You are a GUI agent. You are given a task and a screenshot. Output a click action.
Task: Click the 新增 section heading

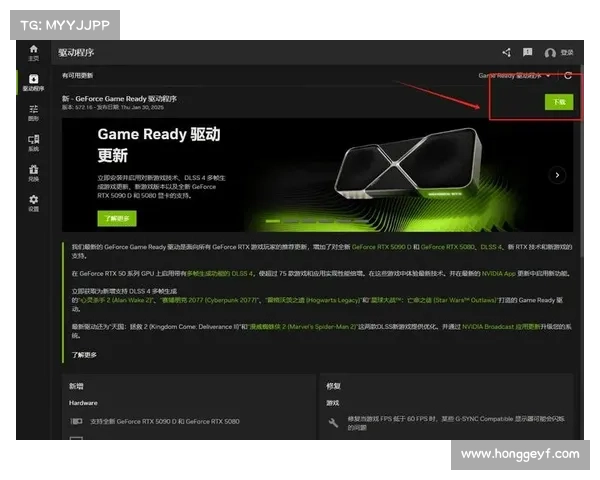76,386
